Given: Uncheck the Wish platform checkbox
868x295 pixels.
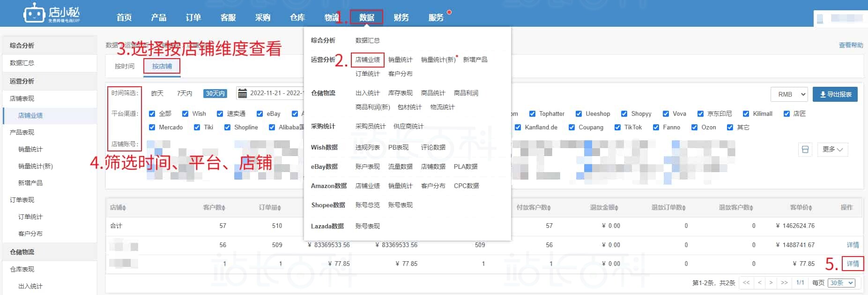Looking at the screenshot, I should [185, 113].
